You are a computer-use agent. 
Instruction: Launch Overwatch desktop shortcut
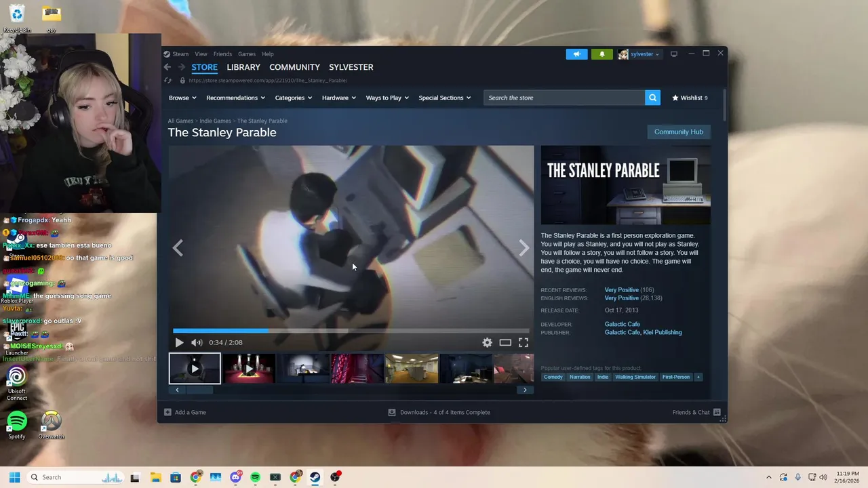pos(51,425)
